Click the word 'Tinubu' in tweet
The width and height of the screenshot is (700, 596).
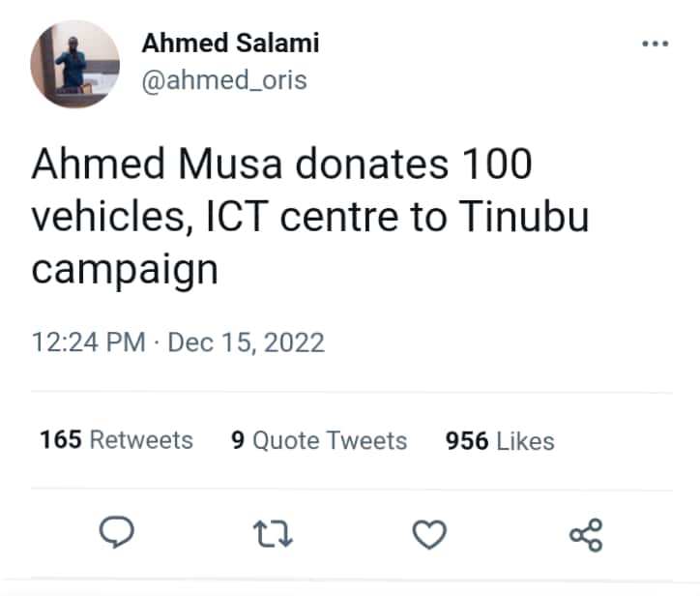(x=524, y=217)
